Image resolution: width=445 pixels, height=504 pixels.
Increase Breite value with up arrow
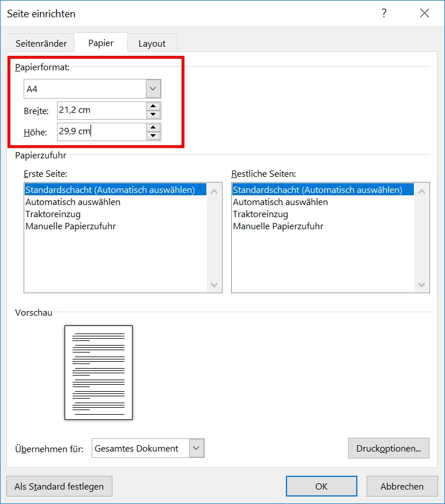(153, 106)
